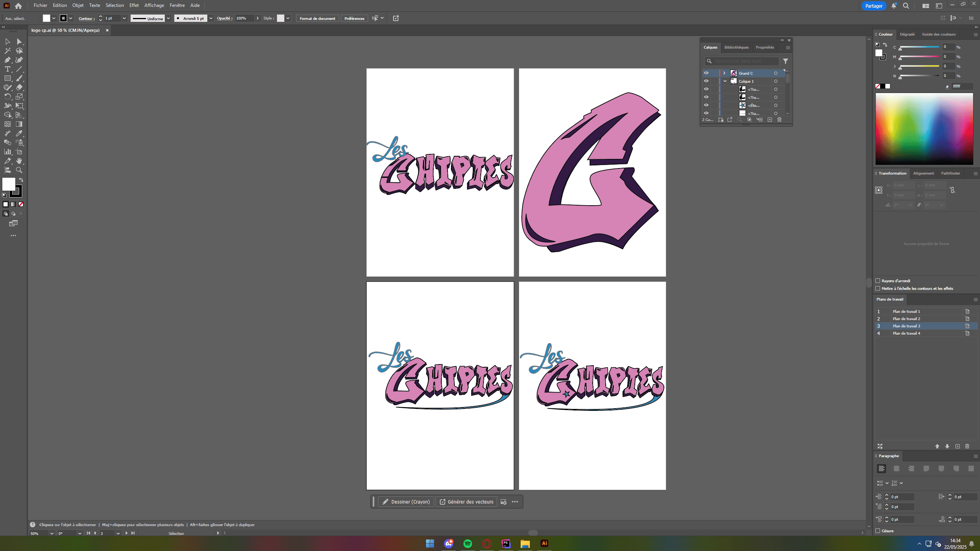Select the Zoom tool
980x551 pixels.
[19, 170]
